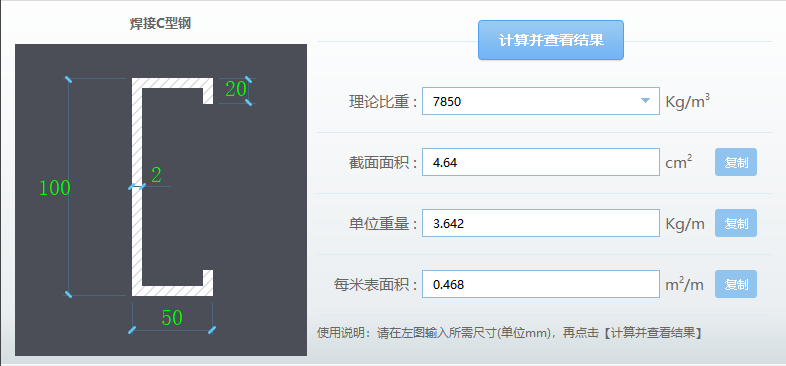Select the height dimension value 100 in diagram

(x=55, y=188)
